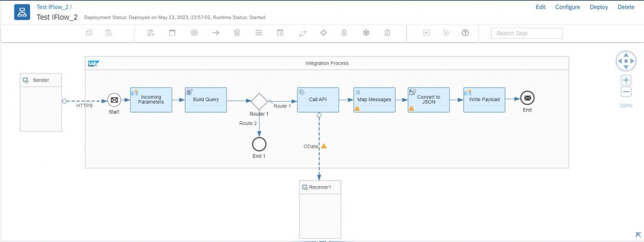Select the Call API step

coord(318,100)
